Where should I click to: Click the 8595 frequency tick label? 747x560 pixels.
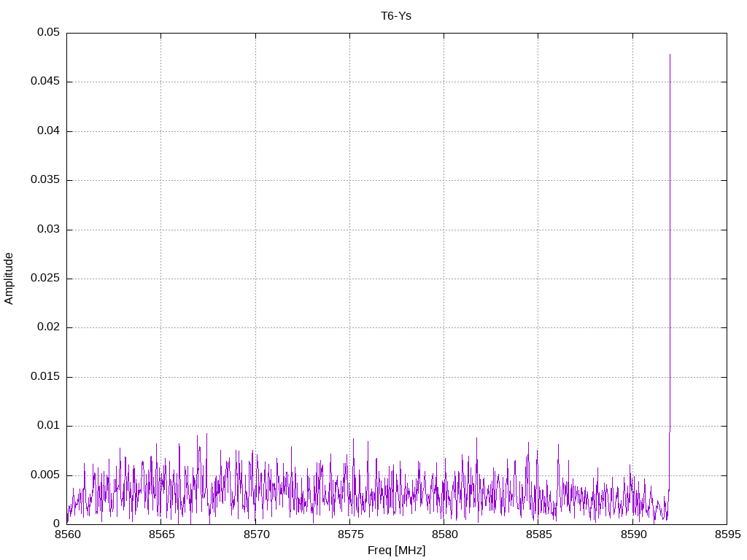727,534
